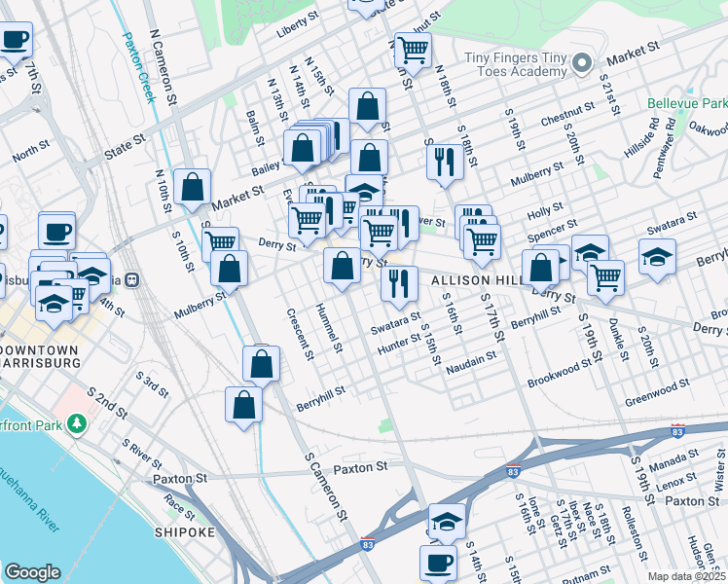Click the Tiny Fingers Tiny Toes Academy label
The height and width of the screenshot is (584, 728).
pyautogui.click(x=516, y=64)
